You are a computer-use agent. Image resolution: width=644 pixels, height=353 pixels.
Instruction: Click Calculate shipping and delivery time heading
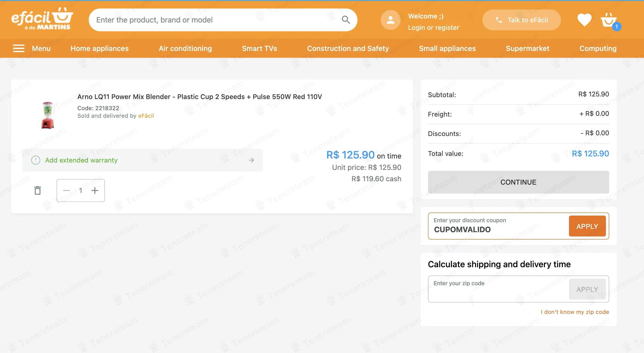pyautogui.click(x=499, y=264)
